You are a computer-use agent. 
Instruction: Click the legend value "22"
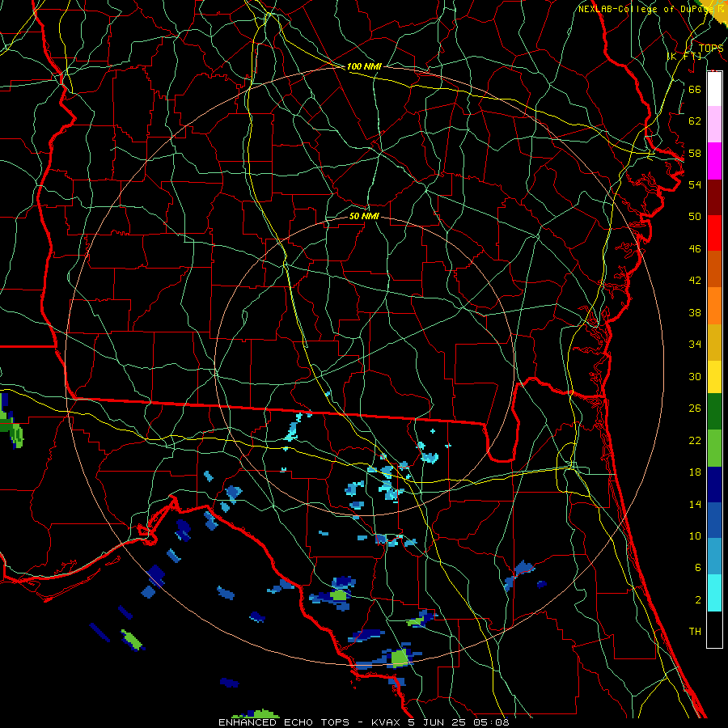tap(695, 440)
